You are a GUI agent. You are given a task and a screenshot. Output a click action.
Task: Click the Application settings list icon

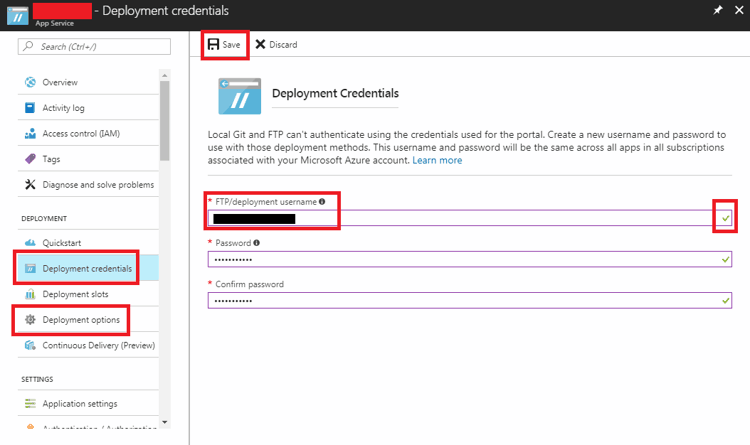(x=30, y=404)
